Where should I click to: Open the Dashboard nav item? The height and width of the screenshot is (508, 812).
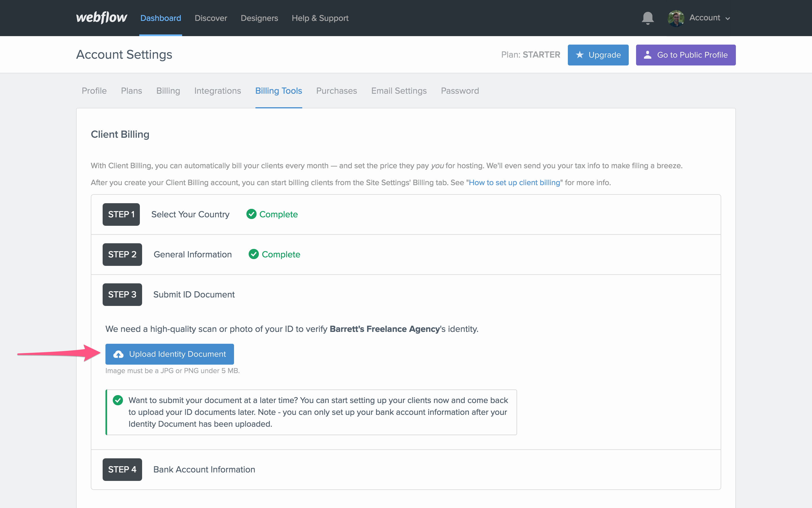161,18
